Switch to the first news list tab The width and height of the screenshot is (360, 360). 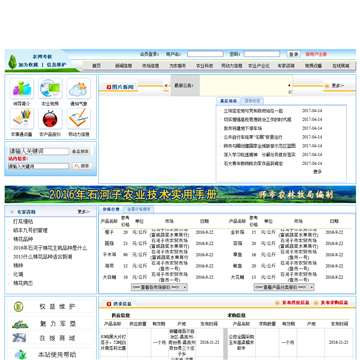coord(228,101)
